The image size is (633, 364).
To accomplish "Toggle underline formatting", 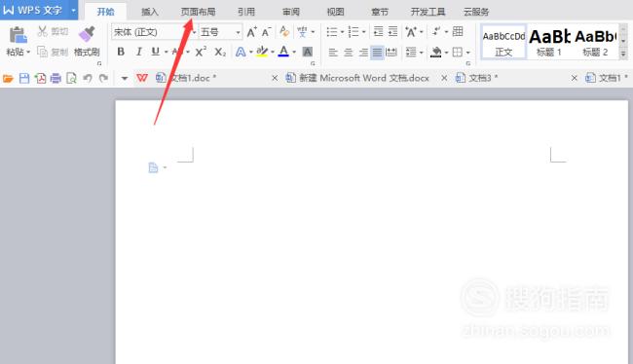I will 156,52.
